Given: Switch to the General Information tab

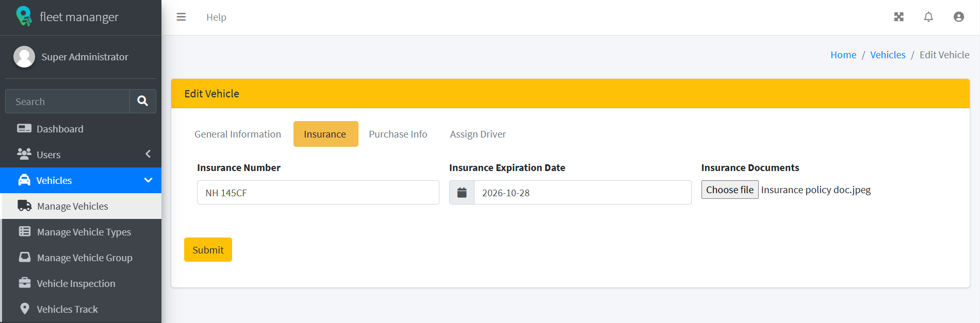Looking at the screenshot, I should pyautogui.click(x=238, y=134).
